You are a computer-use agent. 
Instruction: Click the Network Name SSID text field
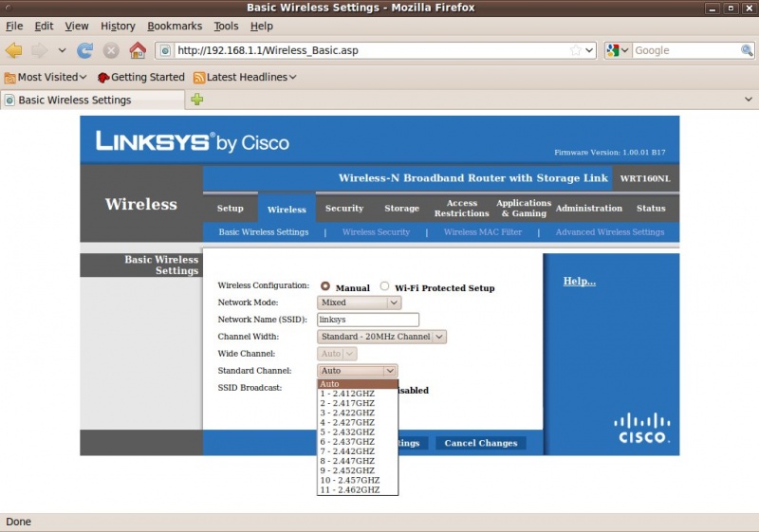click(x=367, y=320)
